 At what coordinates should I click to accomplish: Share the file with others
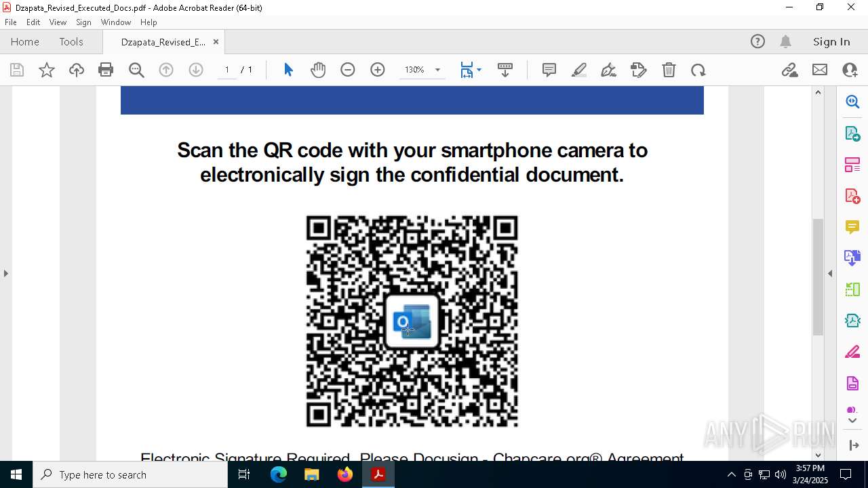pos(850,70)
